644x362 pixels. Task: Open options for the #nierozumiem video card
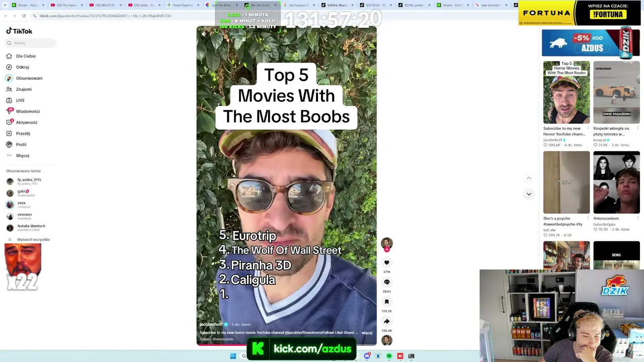coord(638,218)
